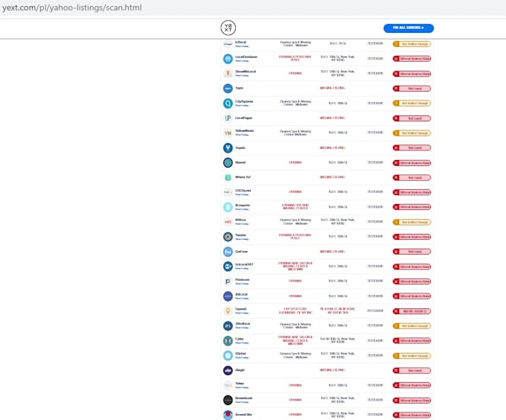
Task: Click the Yasabe publisher icon
Action: pyautogui.click(x=228, y=237)
